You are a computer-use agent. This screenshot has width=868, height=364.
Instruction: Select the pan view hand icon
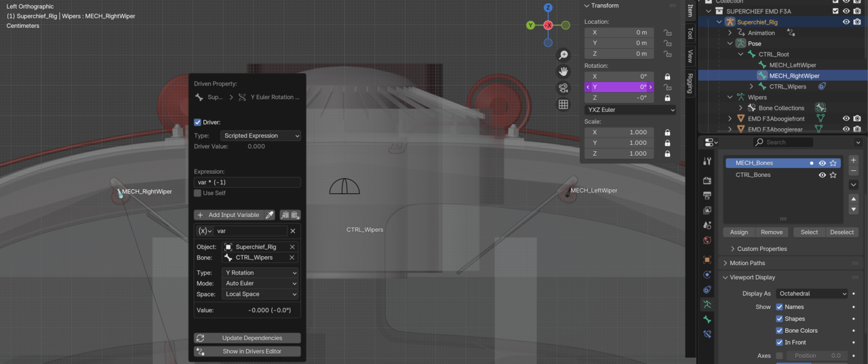pyautogui.click(x=563, y=71)
